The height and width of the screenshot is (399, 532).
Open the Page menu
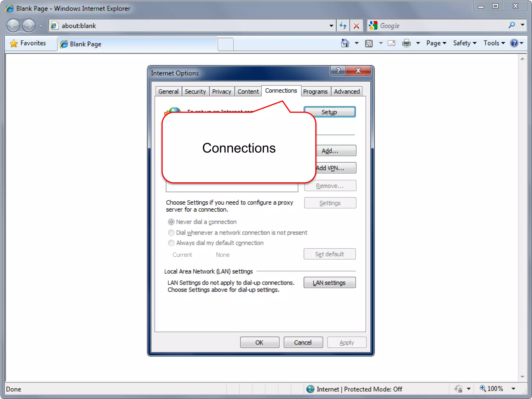436,43
